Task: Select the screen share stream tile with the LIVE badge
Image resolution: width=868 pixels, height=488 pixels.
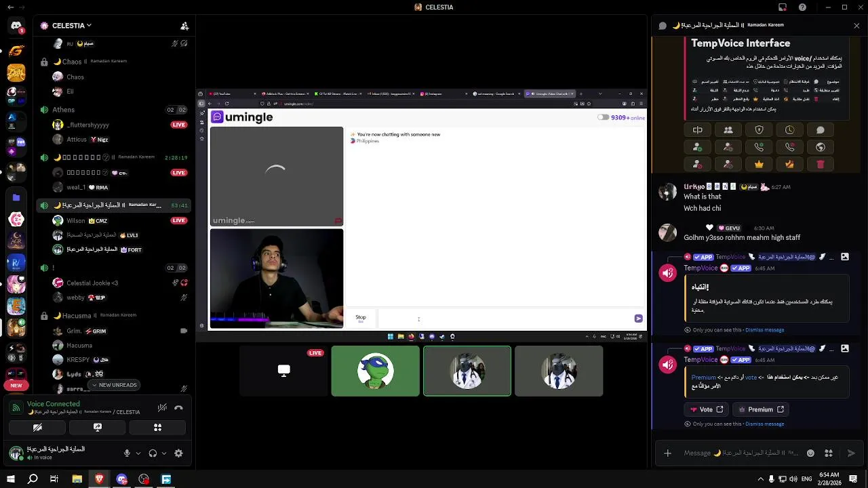Action: tap(283, 371)
